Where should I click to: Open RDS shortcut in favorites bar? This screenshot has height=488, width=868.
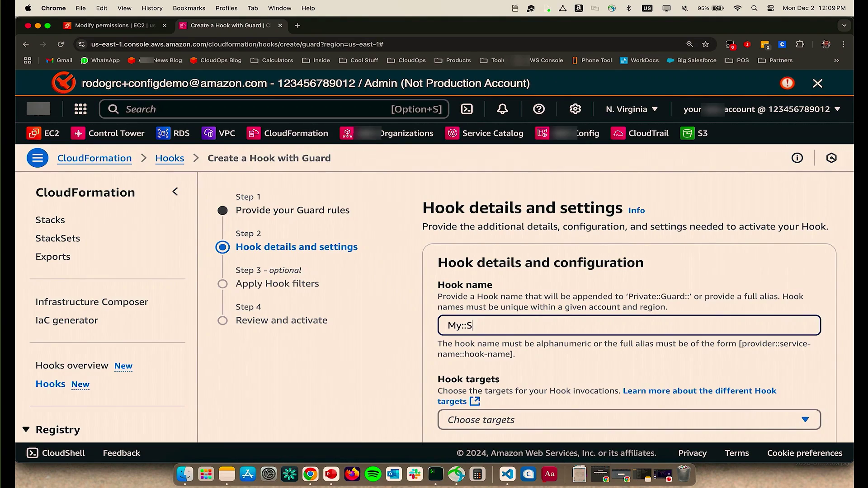173,133
